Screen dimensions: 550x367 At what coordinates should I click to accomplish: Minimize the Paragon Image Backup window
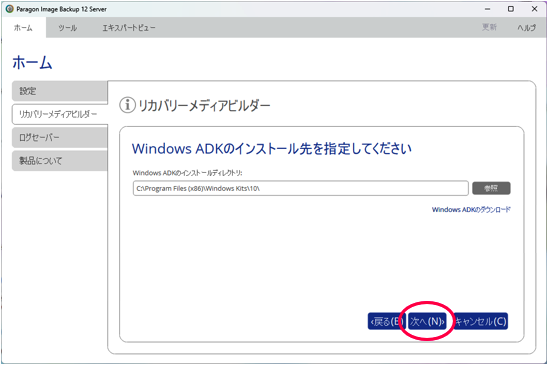[x=488, y=9]
